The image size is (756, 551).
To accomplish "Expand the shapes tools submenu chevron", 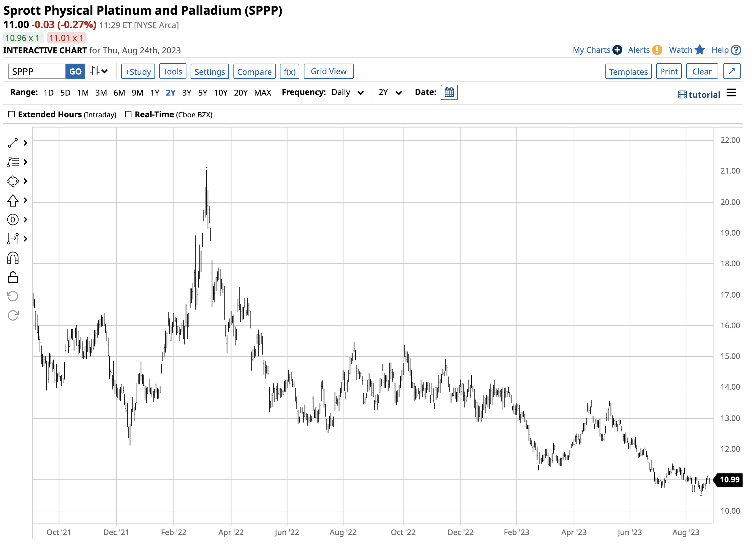I will coord(25,182).
